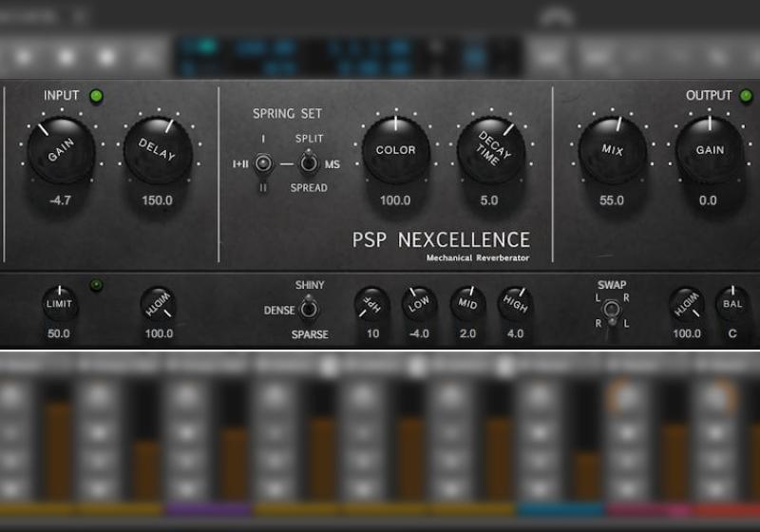Click the LOW EQ knob

pyautogui.click(x=419, y=304)
